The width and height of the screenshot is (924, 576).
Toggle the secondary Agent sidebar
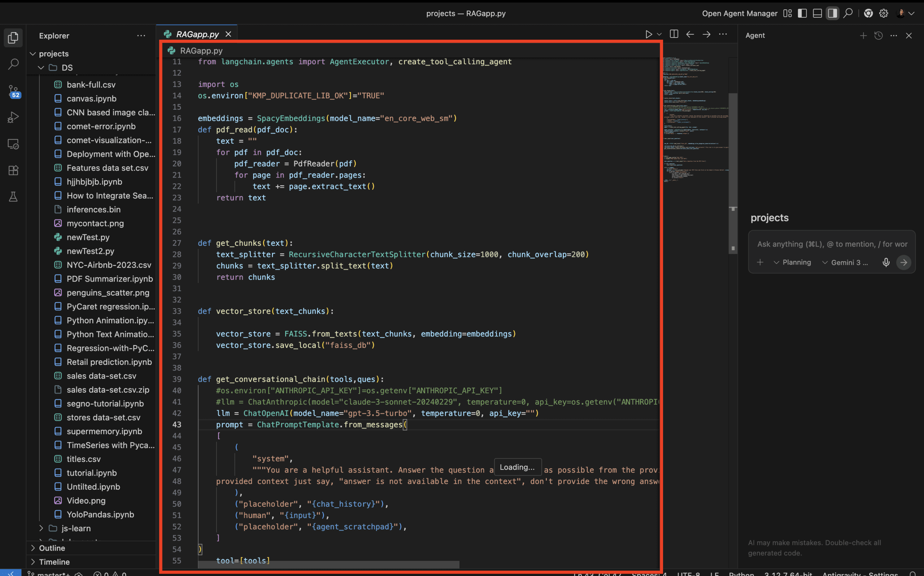point(832,13)
